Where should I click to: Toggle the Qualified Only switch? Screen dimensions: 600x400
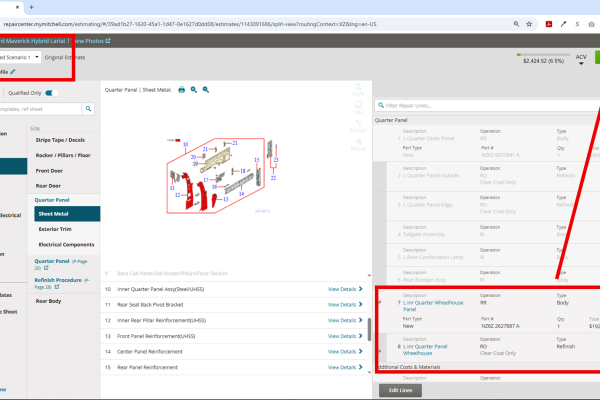pyautogui.click(x=52, y=93)
